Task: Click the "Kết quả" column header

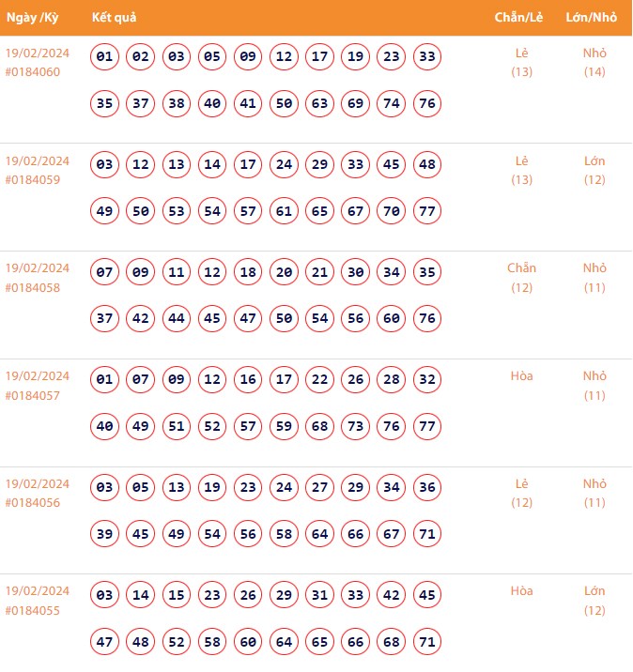Action: click(115, 19)
